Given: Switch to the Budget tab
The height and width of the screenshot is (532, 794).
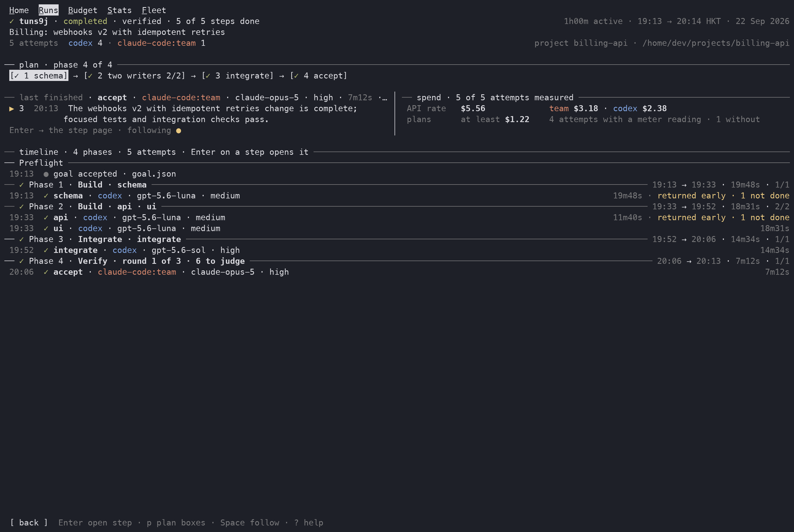Looking at the screenshot, I should pyautogui.click(x=83, y=10).
